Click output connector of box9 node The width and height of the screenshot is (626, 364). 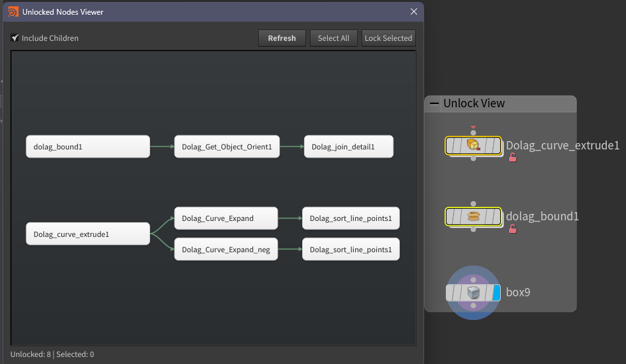coord(473,306)
